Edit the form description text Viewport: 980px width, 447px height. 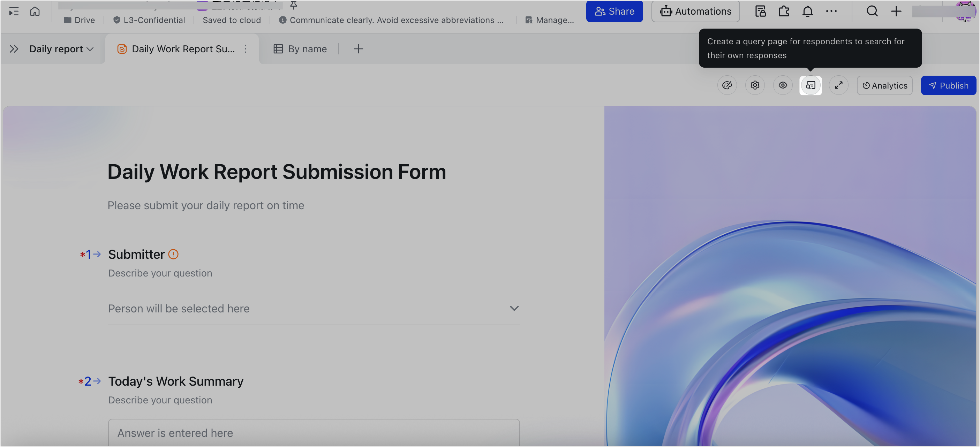(x=206, y=206)
